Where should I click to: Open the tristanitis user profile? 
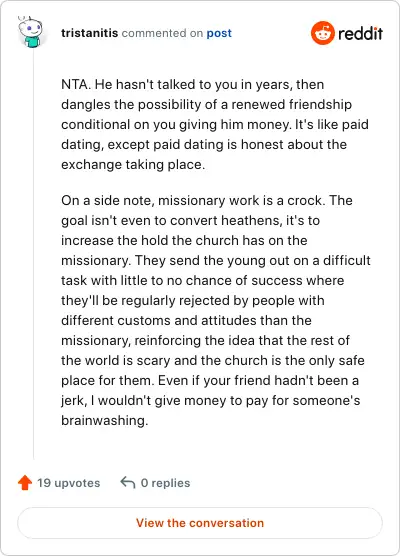coord(89,33)
